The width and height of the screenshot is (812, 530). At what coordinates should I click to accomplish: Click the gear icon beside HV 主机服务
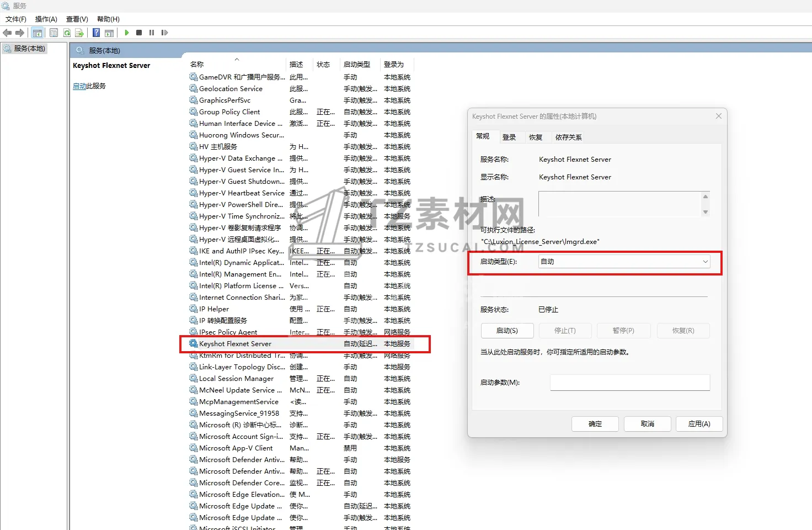[194, 146]
